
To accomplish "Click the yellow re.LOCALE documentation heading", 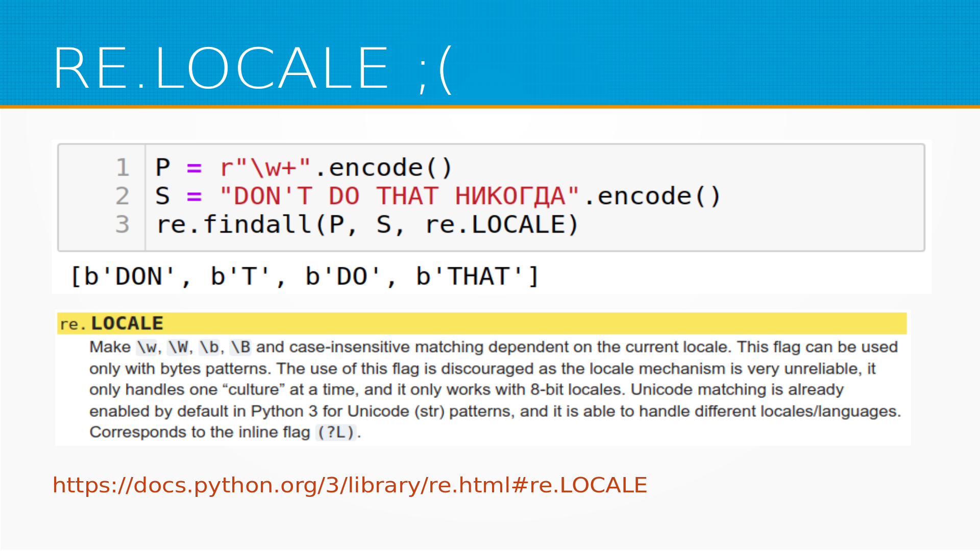I will click(112, 323).
